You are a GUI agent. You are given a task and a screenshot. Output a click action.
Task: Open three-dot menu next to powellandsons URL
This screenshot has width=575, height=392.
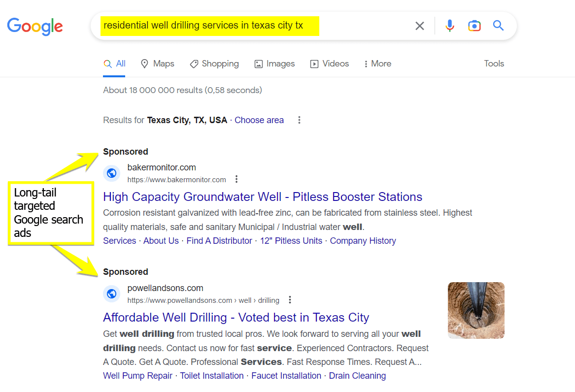[x=290, y=300]
